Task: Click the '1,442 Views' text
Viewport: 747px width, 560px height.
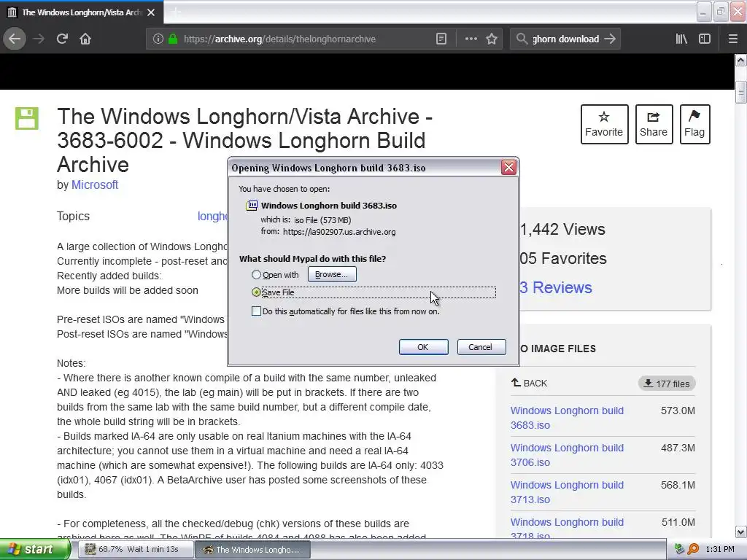Action: pyautogui.click(x=562, y=229)
